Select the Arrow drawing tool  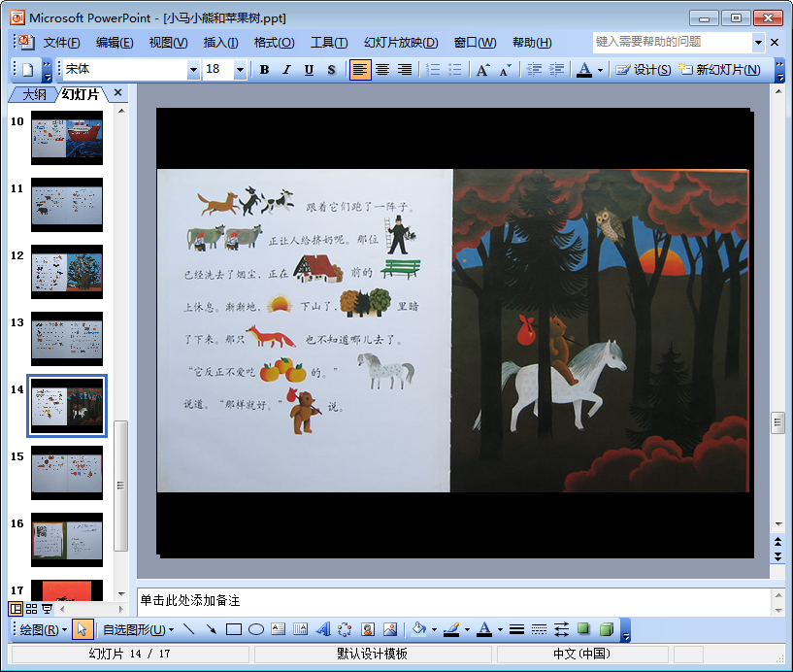click(x=211, y=629)
